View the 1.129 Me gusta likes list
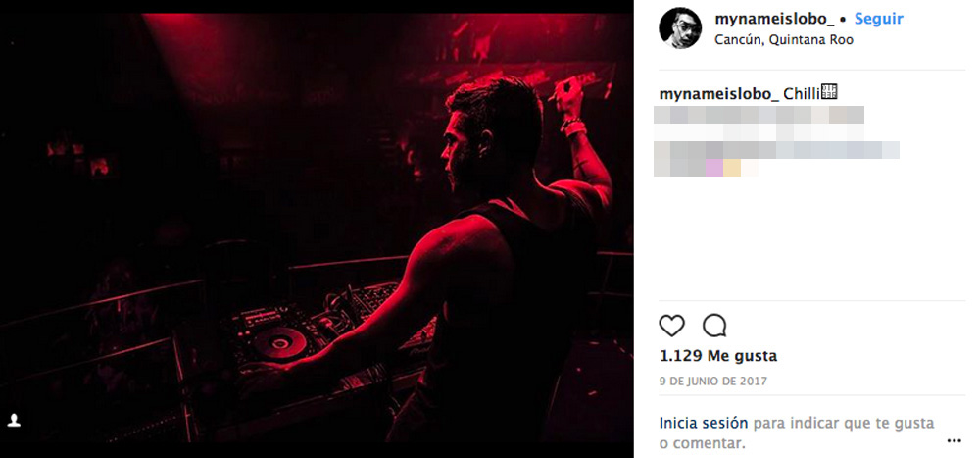The image size is (980, 458). click(x=718, y=356)
